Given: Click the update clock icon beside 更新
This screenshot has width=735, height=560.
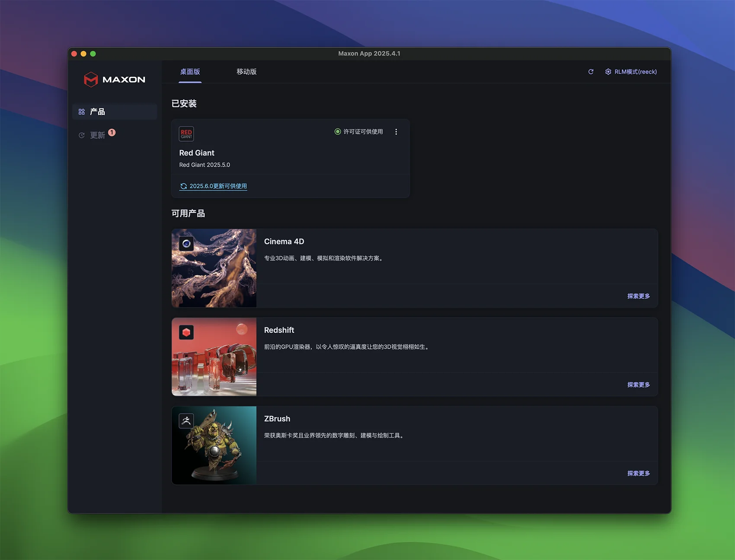Looking at the screenshot, I should click(81, 135).
